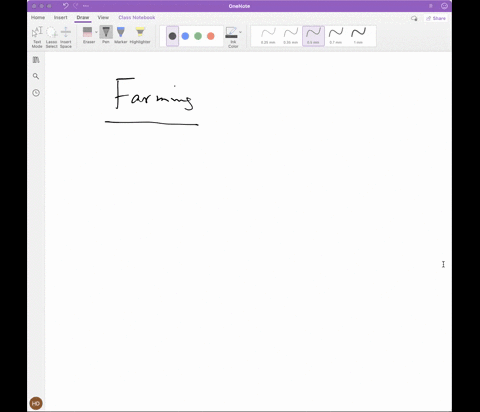Click the Share button
Image resolution: width=480 pixels, height=412 pixels.
[436, 18]
